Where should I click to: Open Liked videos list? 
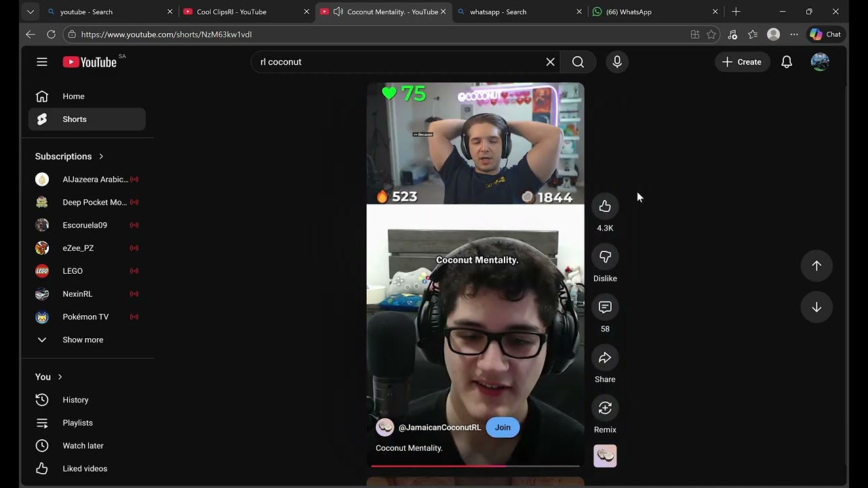(87, 468)
